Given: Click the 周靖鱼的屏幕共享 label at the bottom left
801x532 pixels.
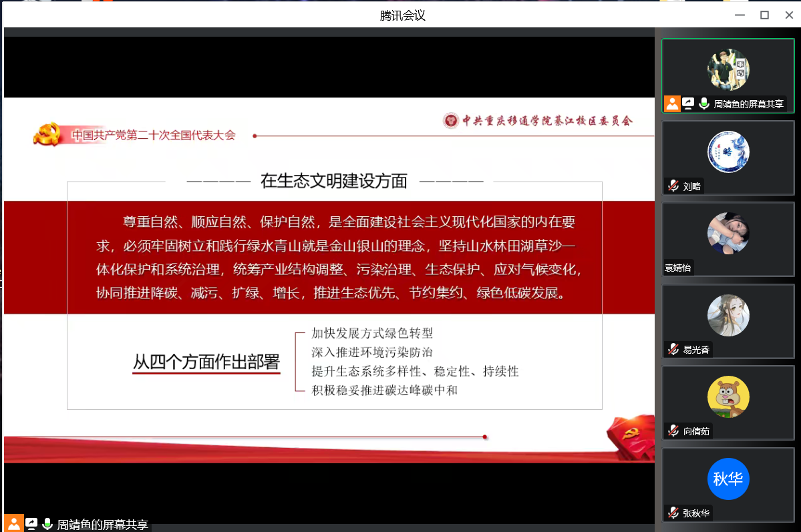Looking at the screenshot, I should (x=102, y=525).
